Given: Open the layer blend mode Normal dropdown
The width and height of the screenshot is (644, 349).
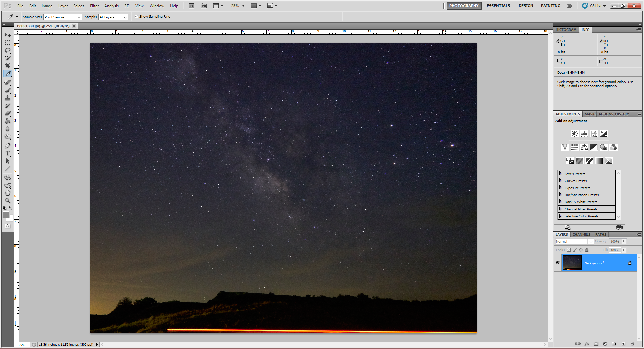Looking at the screenshot, I should 574,241.
